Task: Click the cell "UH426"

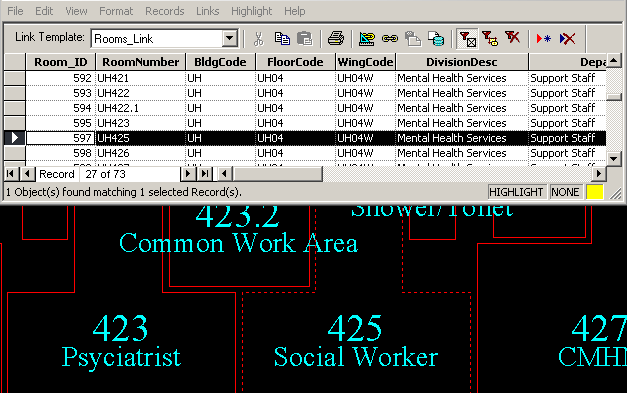Action: coord(140,153)
